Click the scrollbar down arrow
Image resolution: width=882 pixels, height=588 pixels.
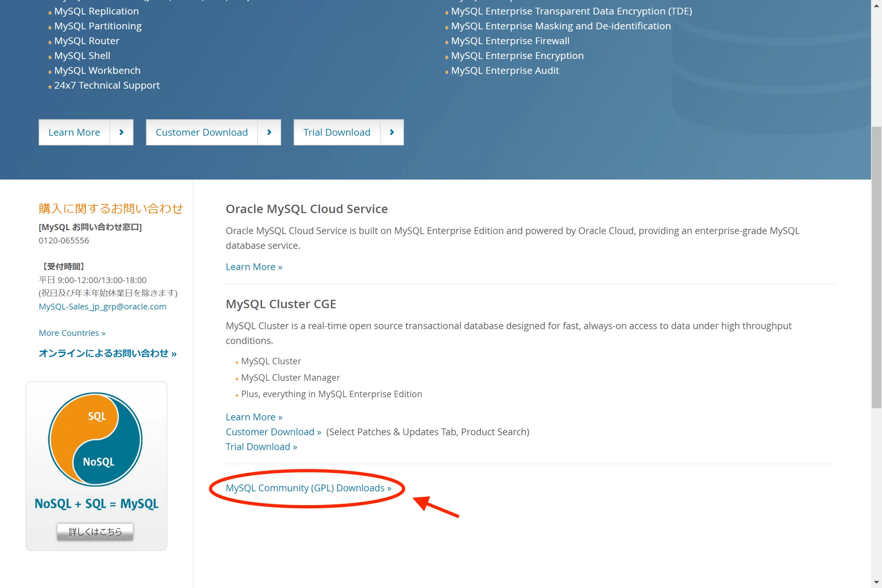876,582
